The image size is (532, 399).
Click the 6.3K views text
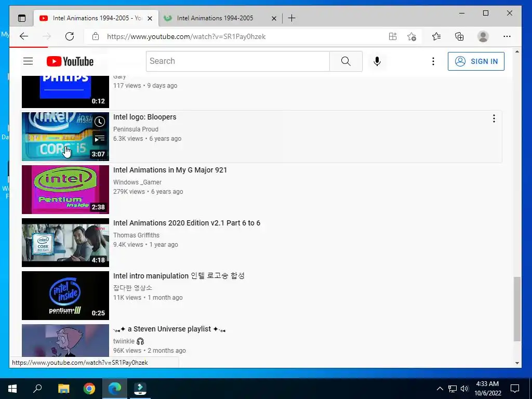pos(128,138)
